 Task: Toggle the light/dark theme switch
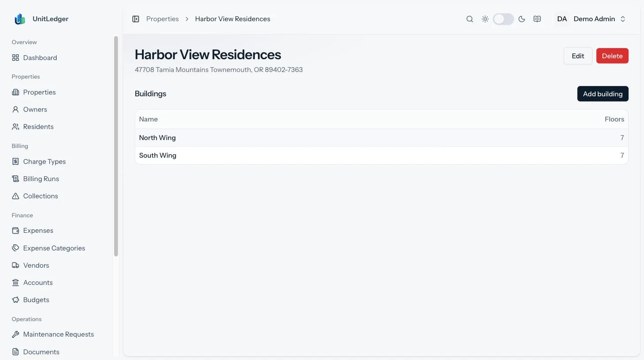(503, 19)
